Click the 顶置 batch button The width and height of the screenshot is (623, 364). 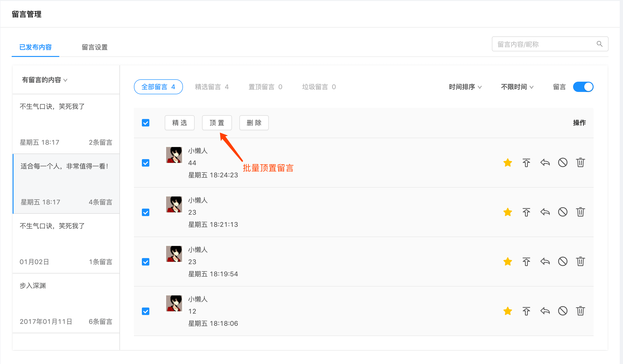[217, 123]
